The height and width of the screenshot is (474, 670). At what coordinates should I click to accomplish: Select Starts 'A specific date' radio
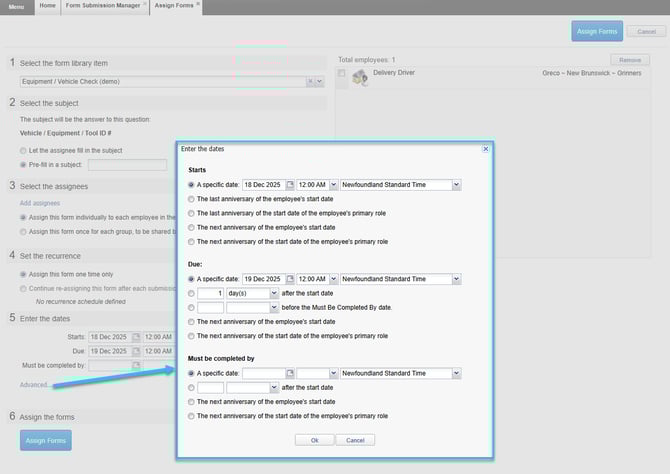click(x=191, y=185)
